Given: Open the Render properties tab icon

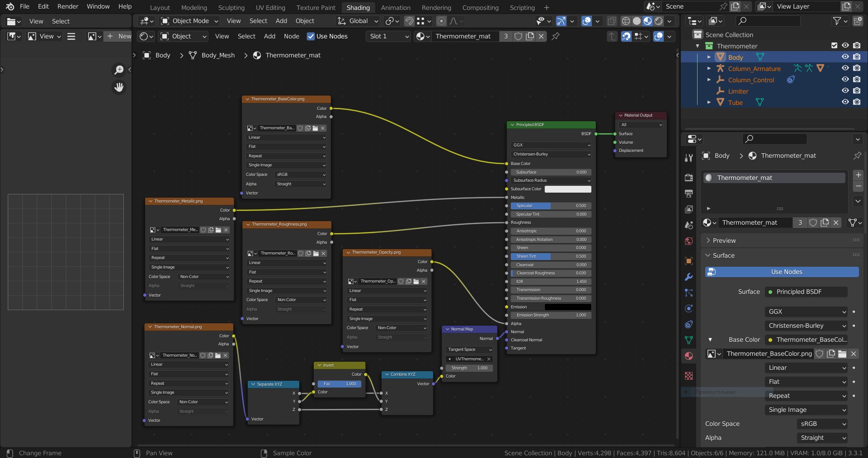Looking at the screenshot, I should point(689,178).
